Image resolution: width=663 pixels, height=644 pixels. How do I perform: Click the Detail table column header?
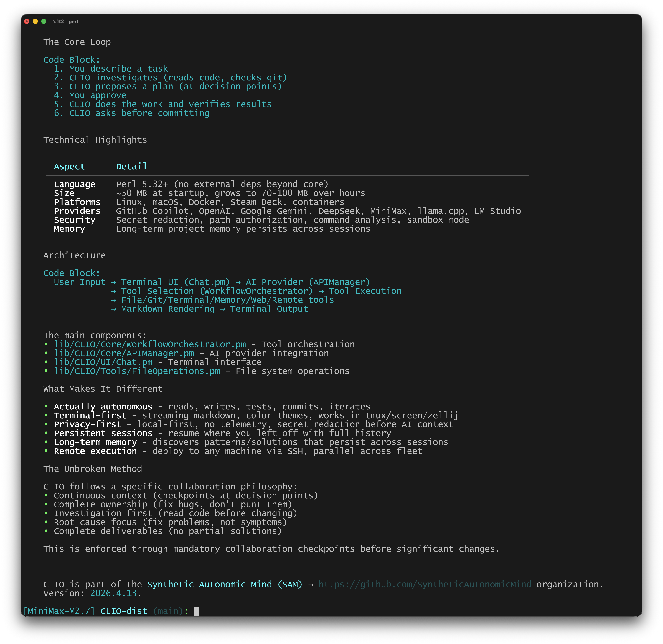pos(131,166)
